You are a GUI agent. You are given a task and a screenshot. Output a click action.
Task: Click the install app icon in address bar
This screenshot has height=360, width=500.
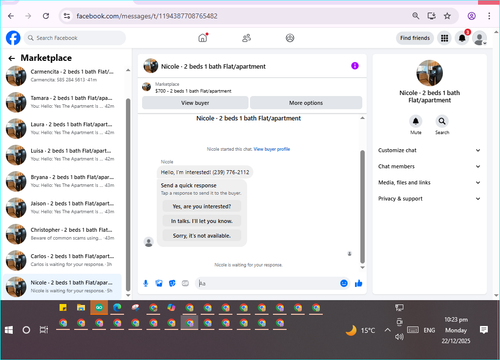[431, 16]
